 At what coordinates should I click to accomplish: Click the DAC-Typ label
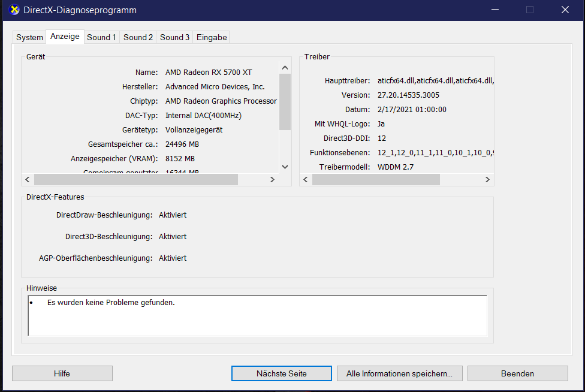pos(141,116)
